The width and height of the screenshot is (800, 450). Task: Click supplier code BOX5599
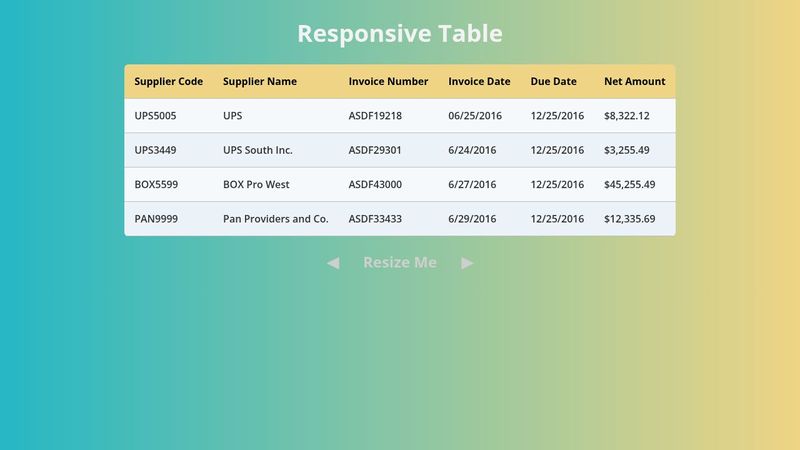pos(156,184)
